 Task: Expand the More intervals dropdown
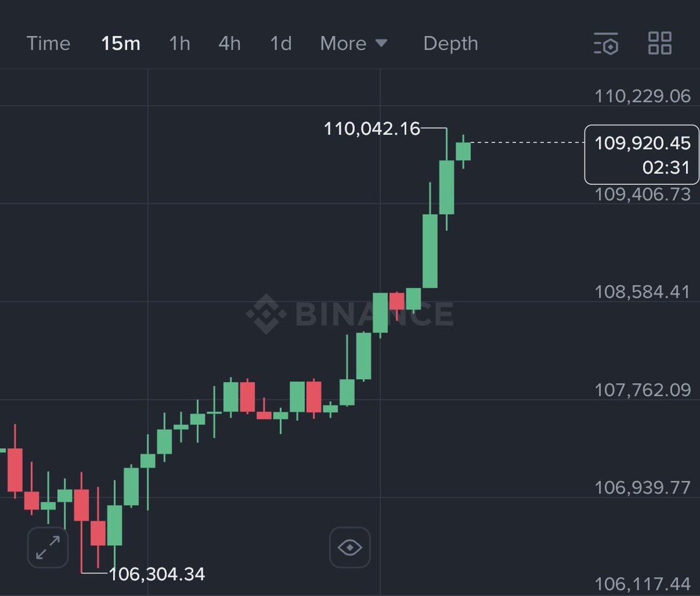click(353, 43)
